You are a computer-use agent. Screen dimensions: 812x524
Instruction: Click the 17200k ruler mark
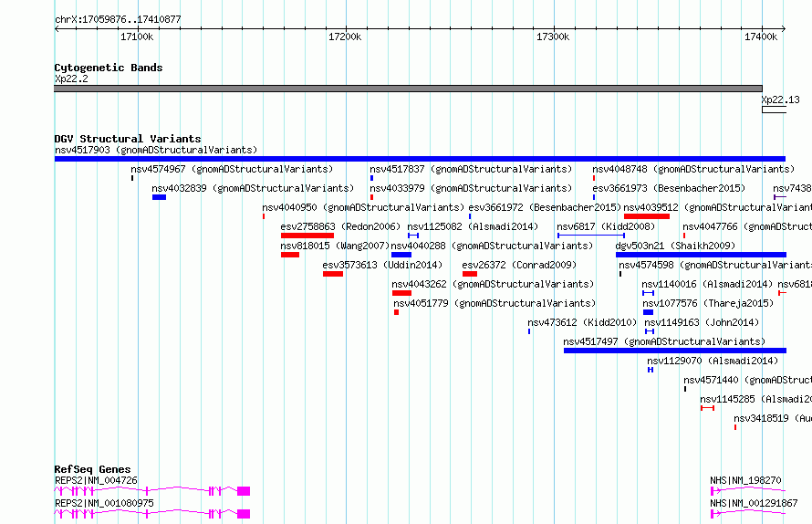[x=345, y=37]
